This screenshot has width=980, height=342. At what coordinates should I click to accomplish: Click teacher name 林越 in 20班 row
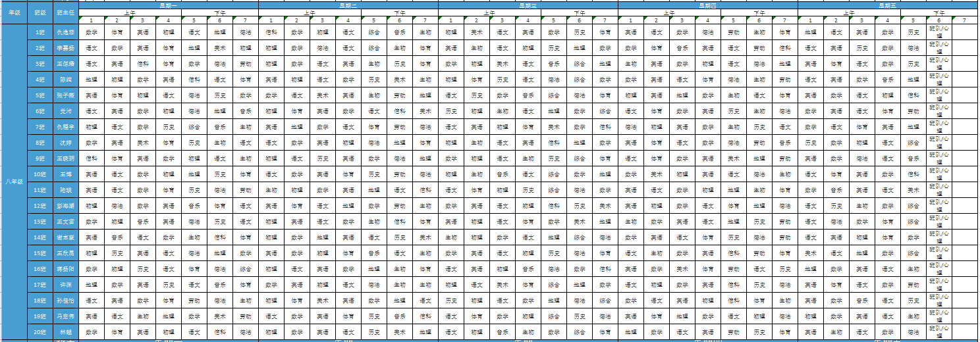tap(65, 331)
